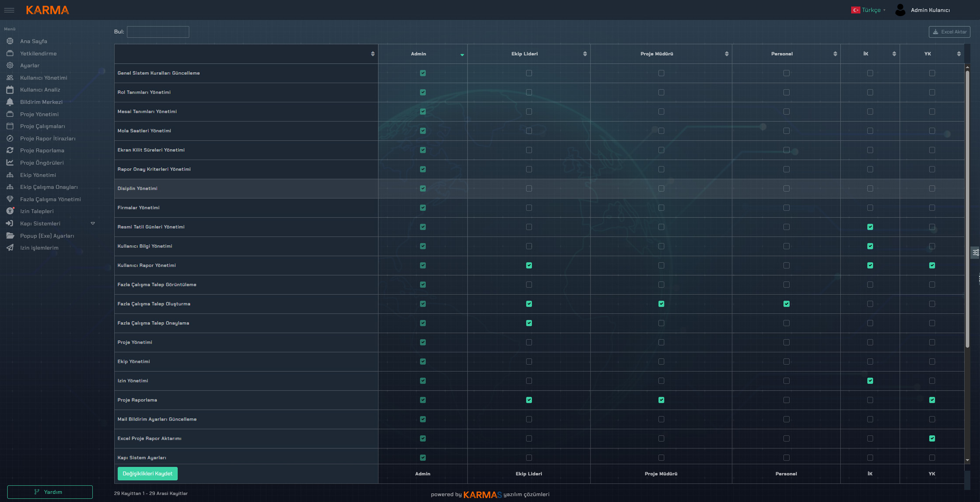The width and height of the screenshot is (980, 502).
Task: Click the Ayarlar gear icon
Action: pyautogui.click(x=10, y=65)
